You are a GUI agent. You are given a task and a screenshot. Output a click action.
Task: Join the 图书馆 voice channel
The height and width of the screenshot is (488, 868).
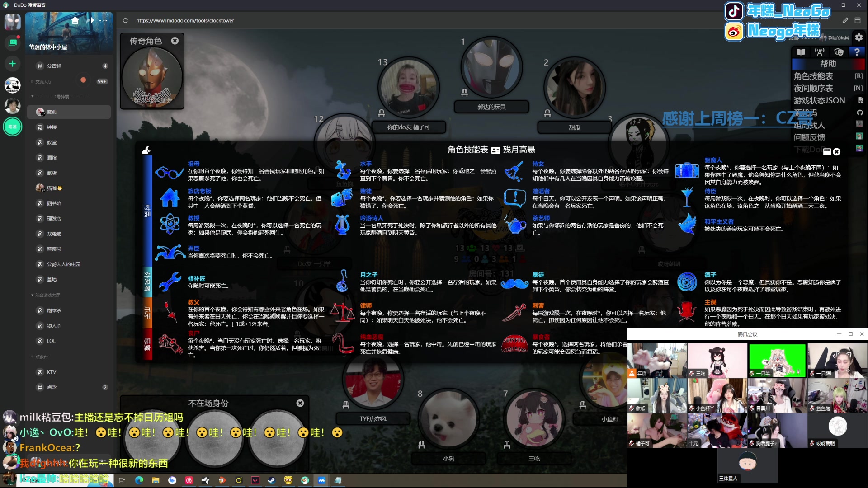pyautogui.click(x=69, y=203)
